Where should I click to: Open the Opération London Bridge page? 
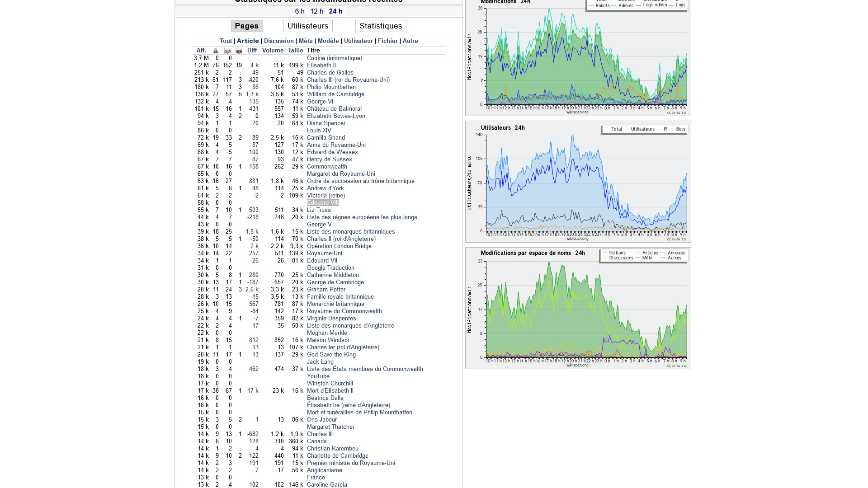click(339, 246)
